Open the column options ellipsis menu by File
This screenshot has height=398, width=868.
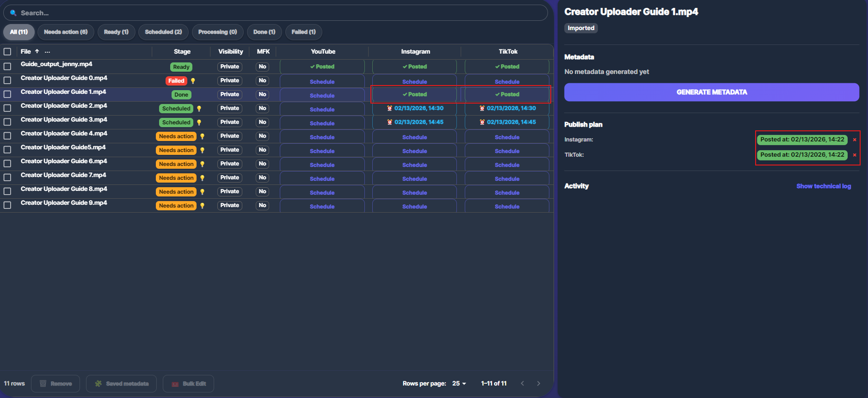coord(47,52)
